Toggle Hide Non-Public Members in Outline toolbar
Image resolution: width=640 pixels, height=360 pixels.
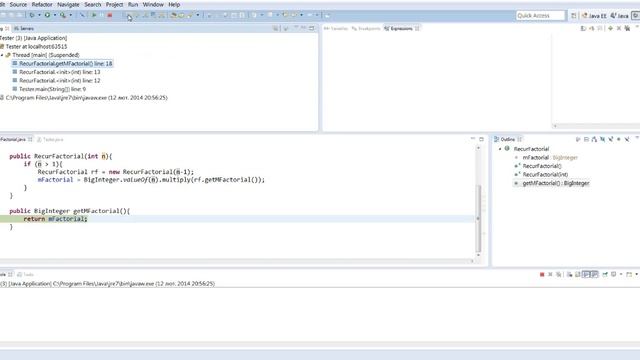(619, 140)
